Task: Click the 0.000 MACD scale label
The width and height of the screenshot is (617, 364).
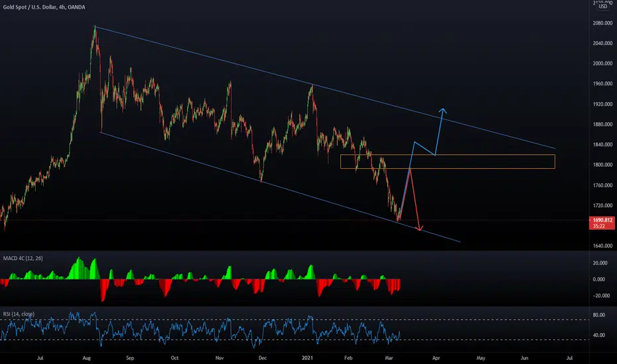Action: coord(599,279)
